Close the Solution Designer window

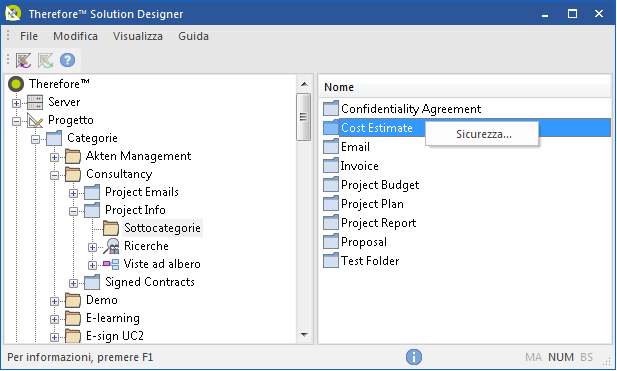[599, 14]
